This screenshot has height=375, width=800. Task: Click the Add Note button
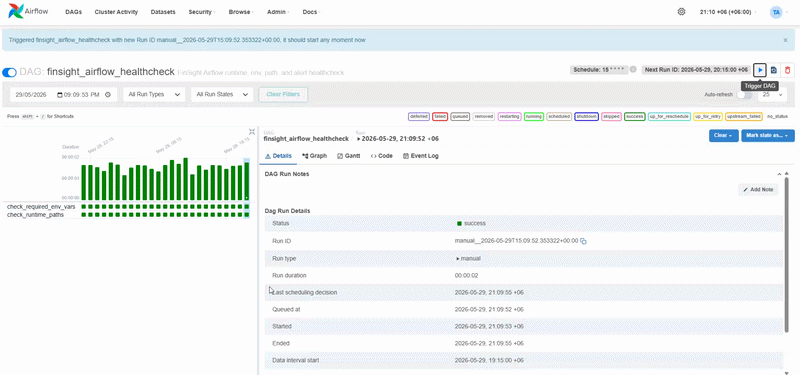click(x=758, y=189)
